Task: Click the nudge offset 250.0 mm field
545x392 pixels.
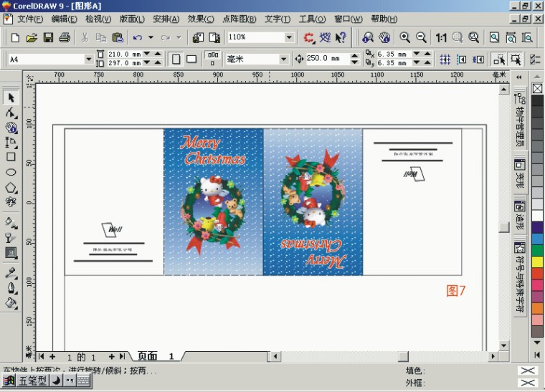Action: pos(326,58)
